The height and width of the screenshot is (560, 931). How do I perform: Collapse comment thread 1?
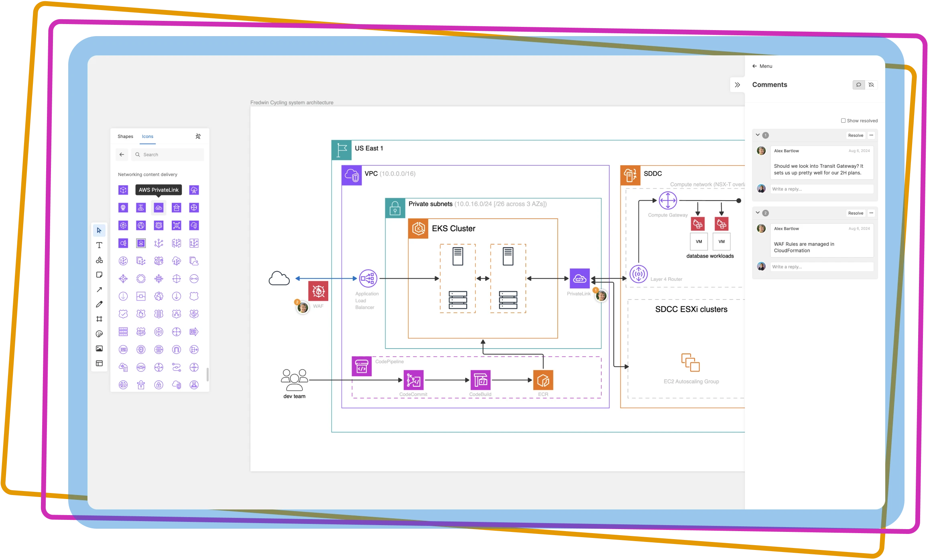coord(758,135)
